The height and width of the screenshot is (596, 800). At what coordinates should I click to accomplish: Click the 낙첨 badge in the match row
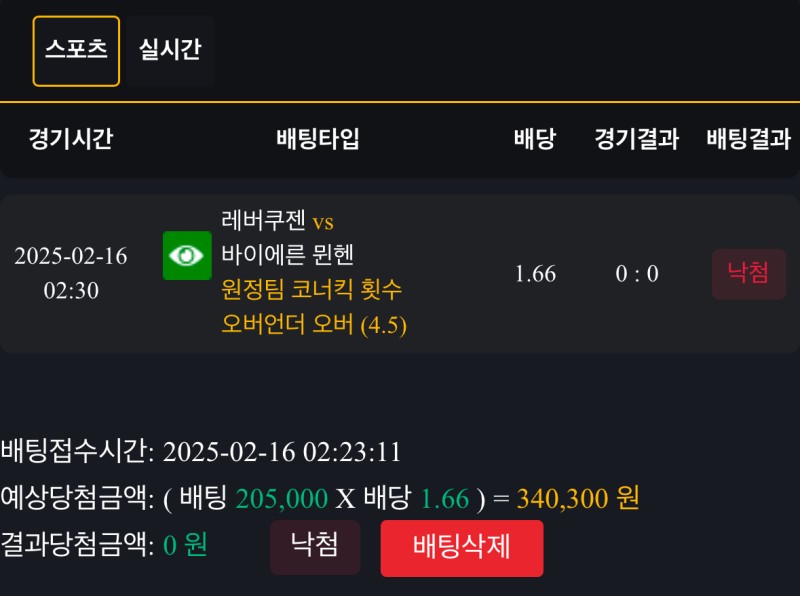pos(748,274)
